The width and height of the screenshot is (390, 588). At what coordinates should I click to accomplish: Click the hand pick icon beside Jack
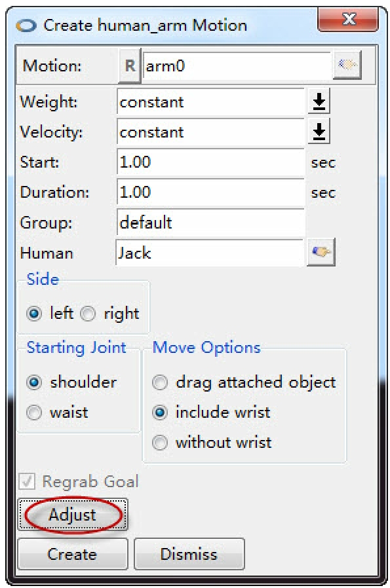coord(321,252)
